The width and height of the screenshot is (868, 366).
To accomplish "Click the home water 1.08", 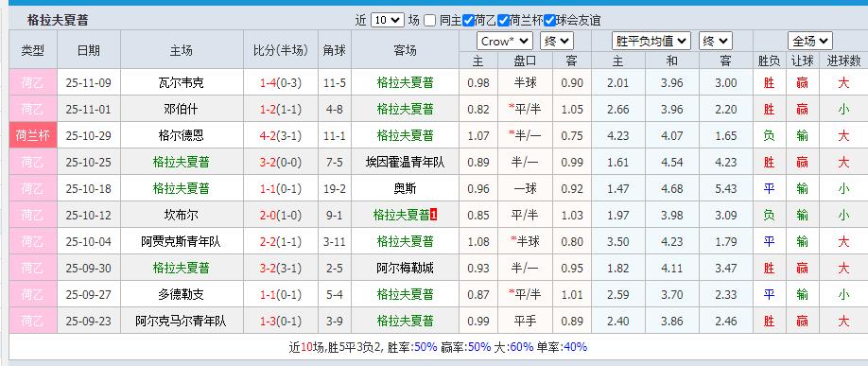I will tap(478, 241).
